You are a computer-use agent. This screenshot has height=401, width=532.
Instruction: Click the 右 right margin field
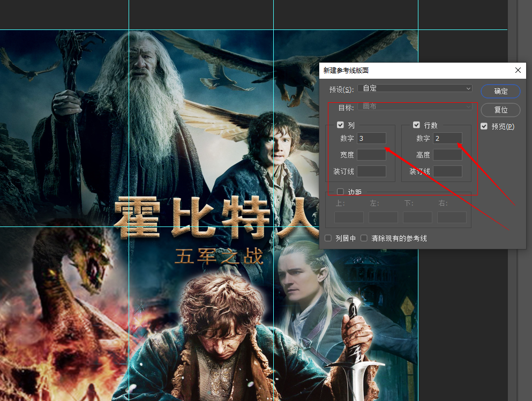click(452, 217)
